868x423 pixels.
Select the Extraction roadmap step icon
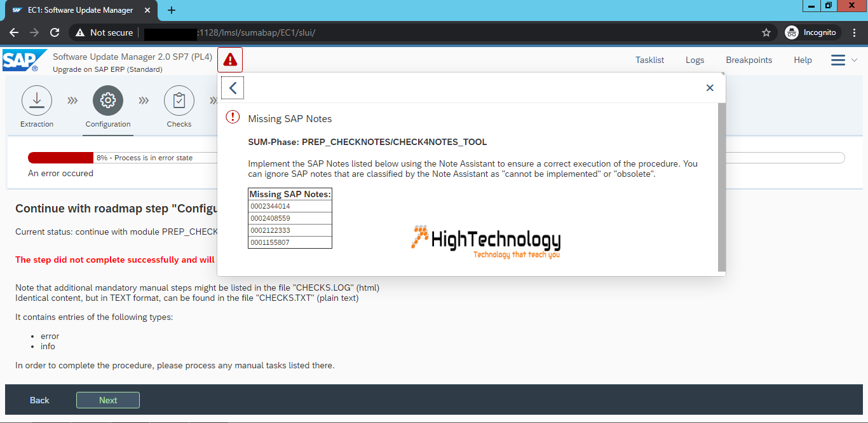(x=37, y=101)
